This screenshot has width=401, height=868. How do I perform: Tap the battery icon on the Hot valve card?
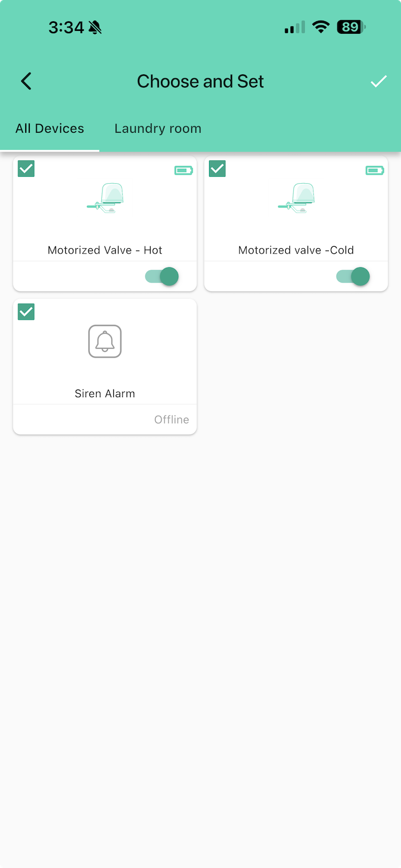click(183, 170)
